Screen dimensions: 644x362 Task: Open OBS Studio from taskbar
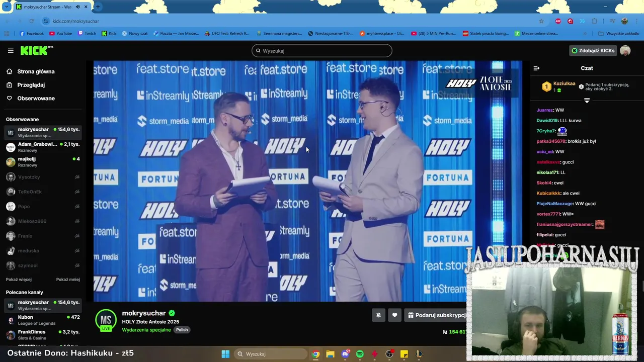pyautogui.click(x=389, y=354)
